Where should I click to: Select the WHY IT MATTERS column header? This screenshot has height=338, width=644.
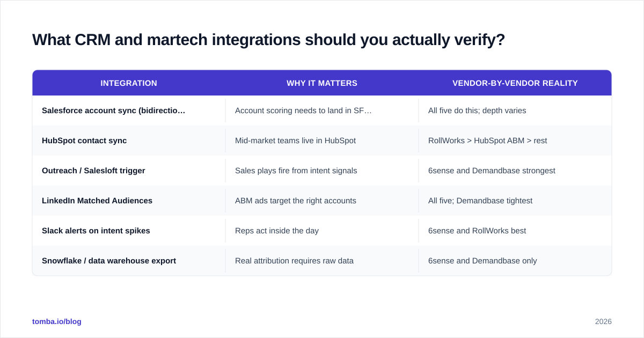pos(322,83)
